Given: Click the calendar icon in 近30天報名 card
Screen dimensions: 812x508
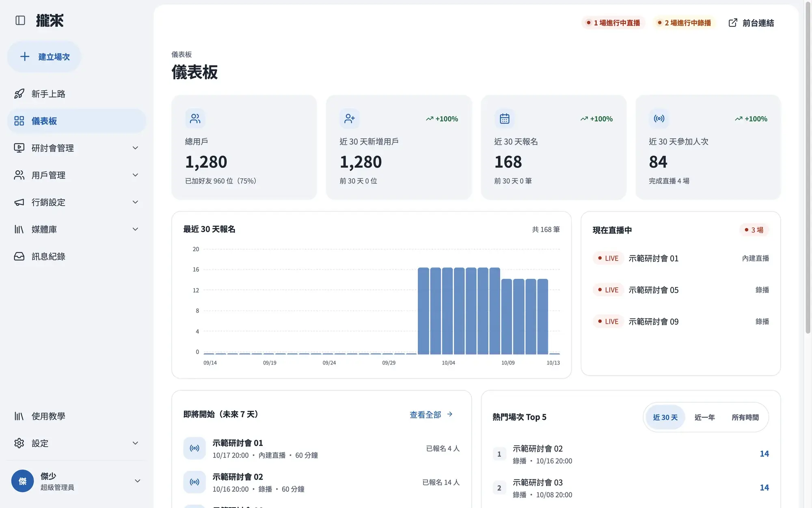Looking at the screenshot, I should [504, 118].
